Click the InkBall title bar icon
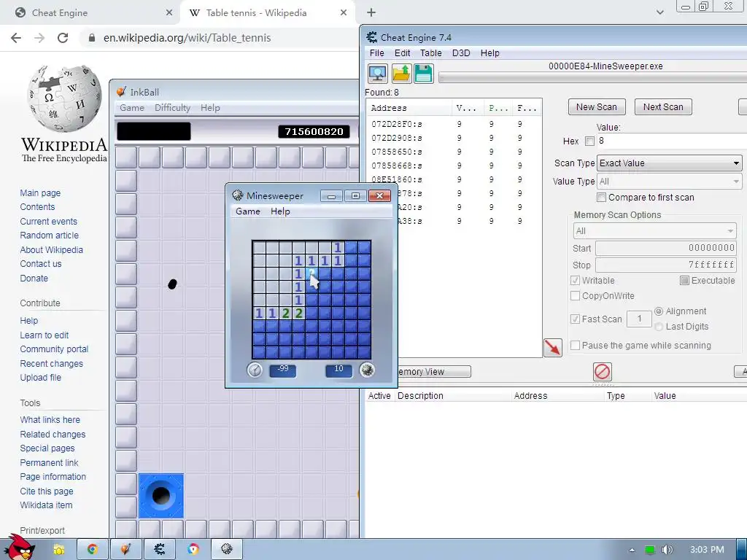Screen dimensions: 747x560 [x=122, y=92]
